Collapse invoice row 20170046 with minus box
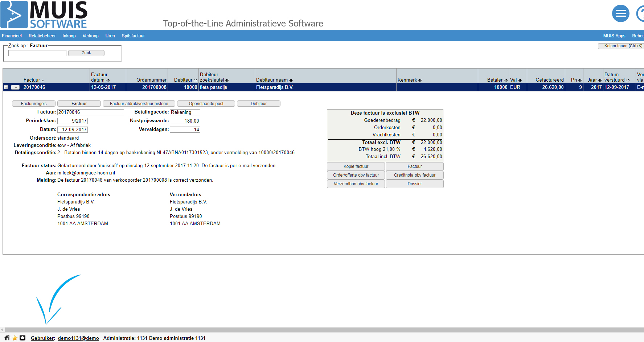Image resolution: width=644 pixels, height=342 pixels. point(6,87)
